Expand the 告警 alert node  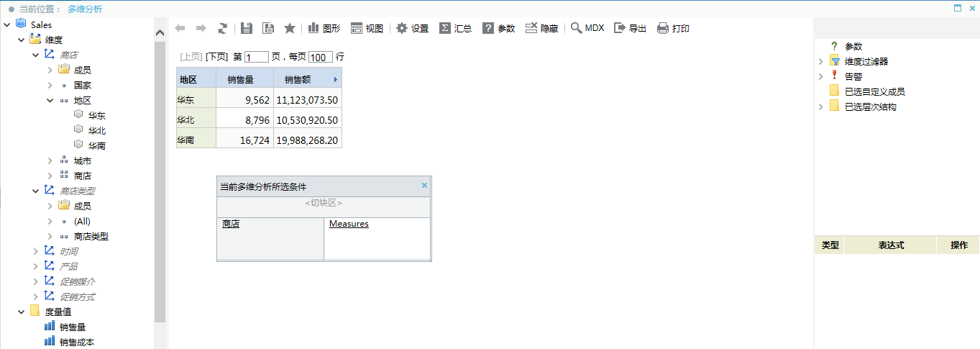click(x=821, y=76)
